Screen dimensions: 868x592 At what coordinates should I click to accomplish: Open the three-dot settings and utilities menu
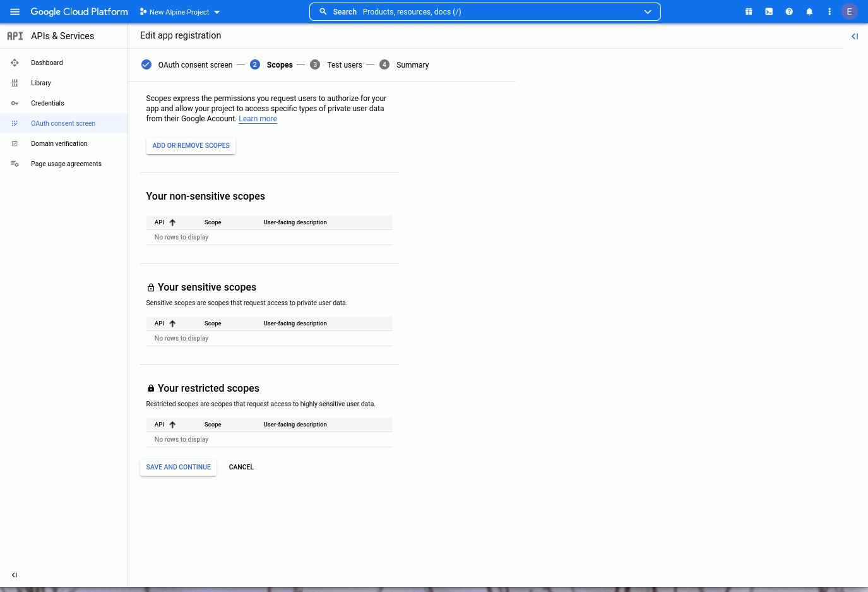pyautogui.click(x=829, y=12)
